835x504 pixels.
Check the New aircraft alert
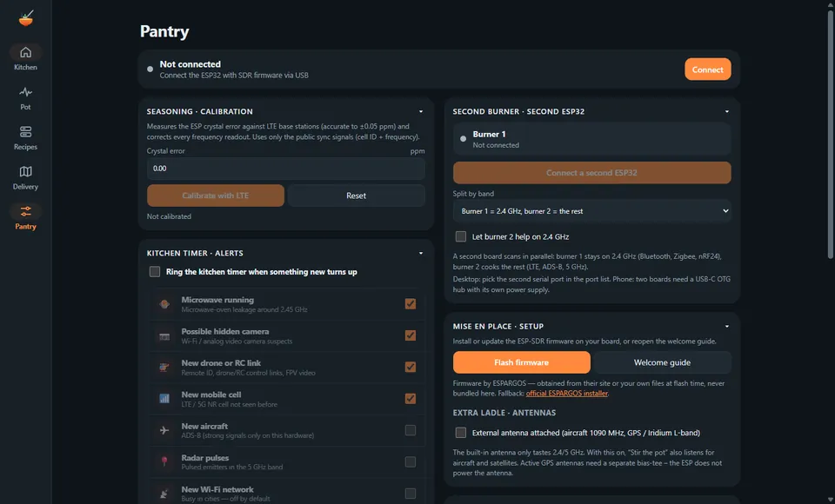(410, 430)
